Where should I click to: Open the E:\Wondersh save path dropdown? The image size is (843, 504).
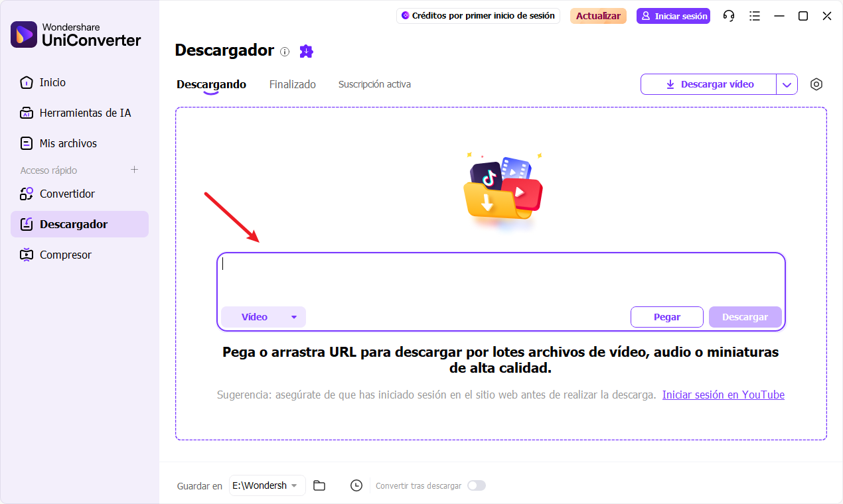266,485
